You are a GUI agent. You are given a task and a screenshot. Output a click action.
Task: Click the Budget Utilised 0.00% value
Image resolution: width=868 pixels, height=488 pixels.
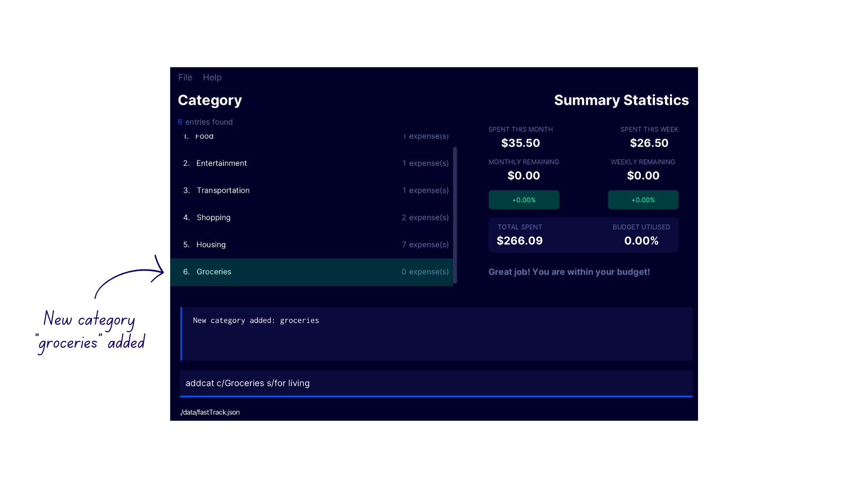tap(641, 240)
